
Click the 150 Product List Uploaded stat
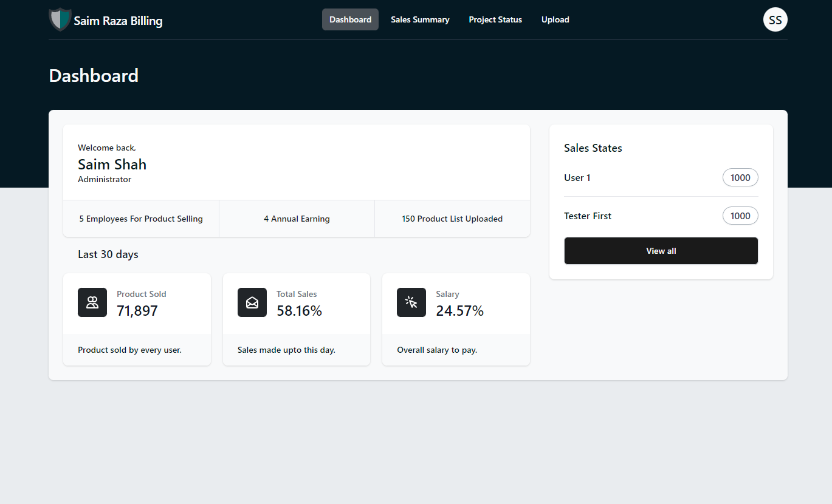[x=452, y=219]
